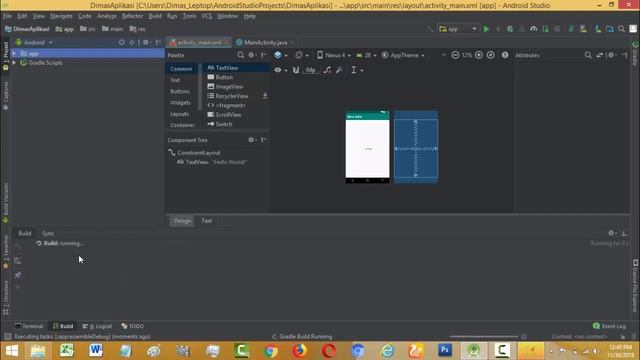The image size is (640, 360).
Task: Select the Widgets palette category
Action: pyautogui.click(x=180, y=103)
